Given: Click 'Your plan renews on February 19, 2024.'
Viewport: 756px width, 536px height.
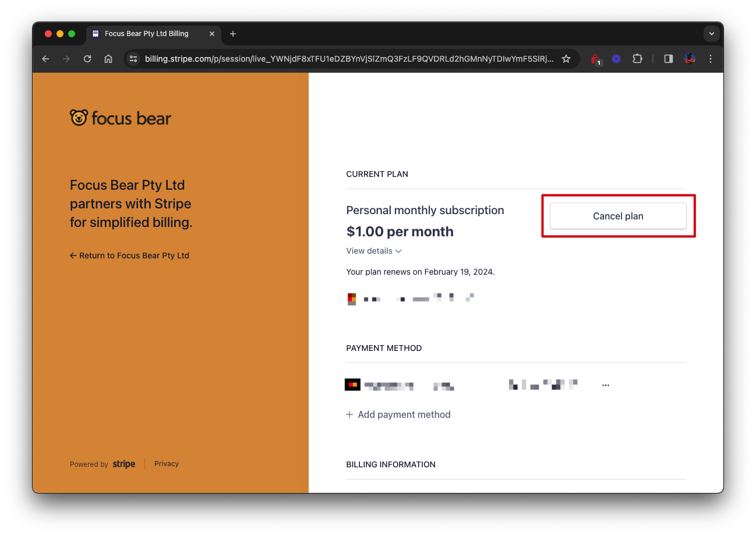Looking at the screenshot, I should (421, 272).
